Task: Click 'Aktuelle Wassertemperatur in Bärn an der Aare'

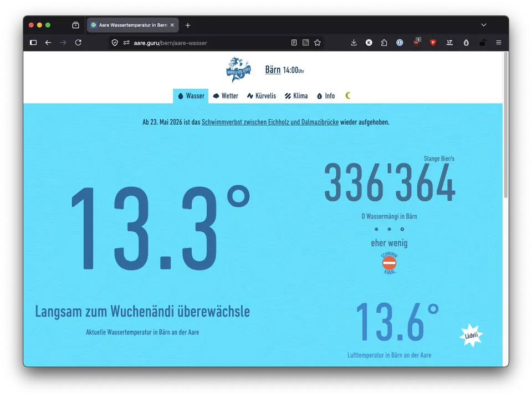Action: [142, 332]
